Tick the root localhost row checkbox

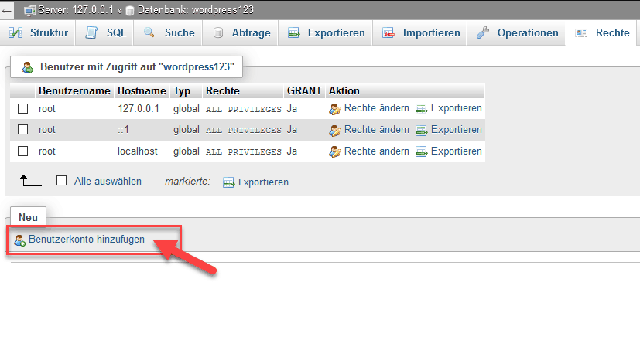pos(23,151)
